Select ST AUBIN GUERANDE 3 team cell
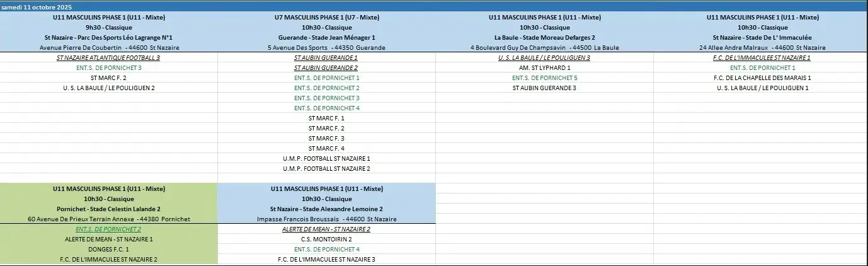 pos(544,88)
